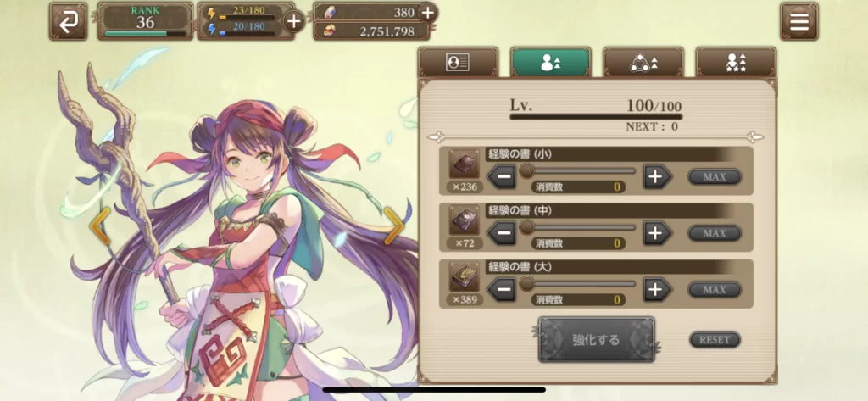Switch to the skill-node upgrade tab

(x=643, y=63)
